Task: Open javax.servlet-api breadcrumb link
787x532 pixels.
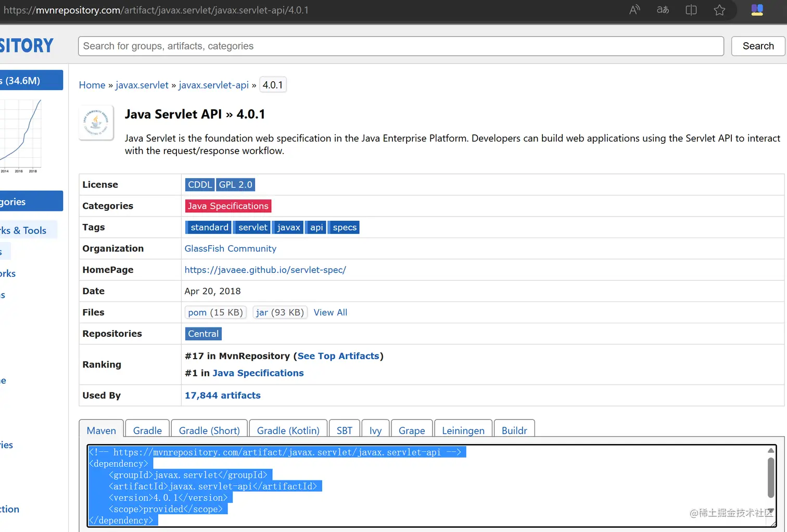Action: (x=213, y=85)
